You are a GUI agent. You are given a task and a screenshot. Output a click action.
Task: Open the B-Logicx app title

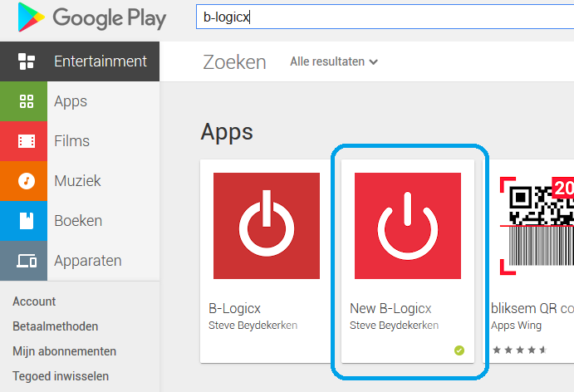234,308
